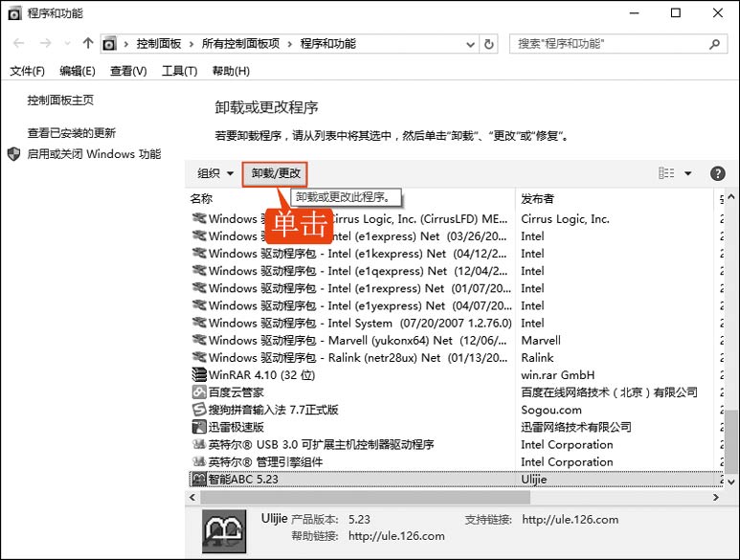Select 迅雷极速版 entry text

(235, 427)
